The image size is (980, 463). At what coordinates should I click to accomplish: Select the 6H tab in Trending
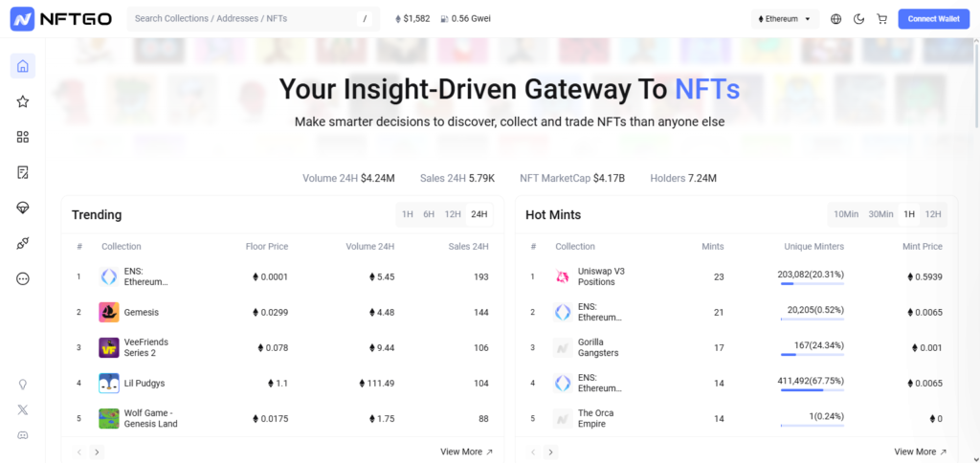point(429,214)
